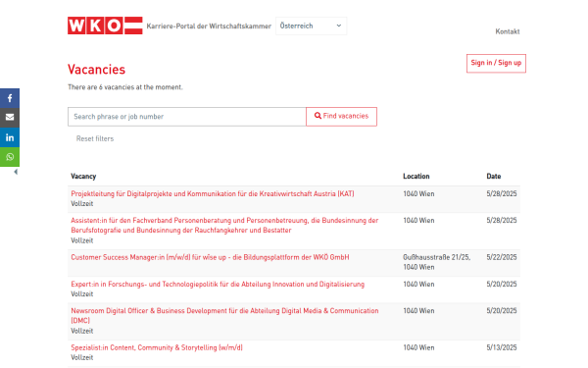Open Projektleitung für Digitalprojekte vacancy
The width and height of the screenshot is (588, 368).
coord(213,193)
